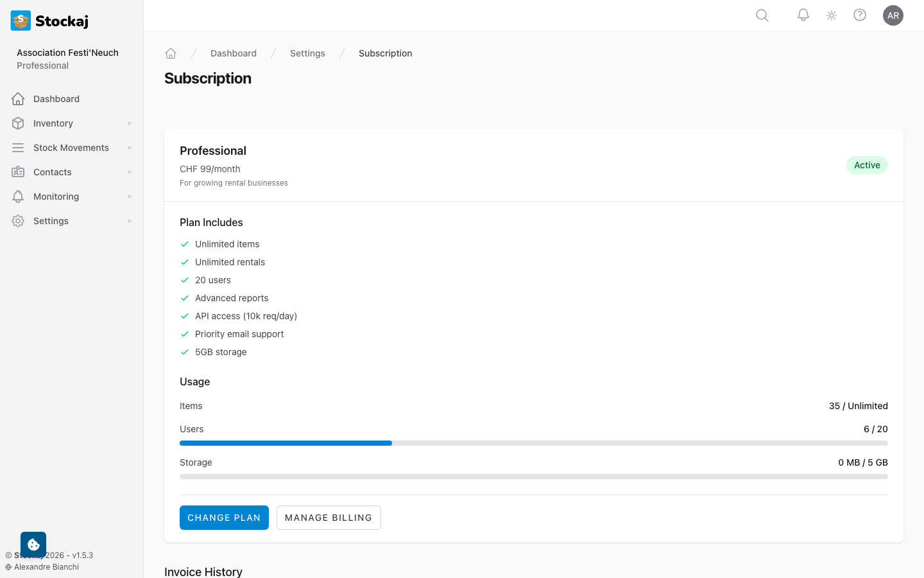The width and height of the screenshot is (924, 578).
Task: Click '6 / 20' users value
Action: [x=876, y=429]
